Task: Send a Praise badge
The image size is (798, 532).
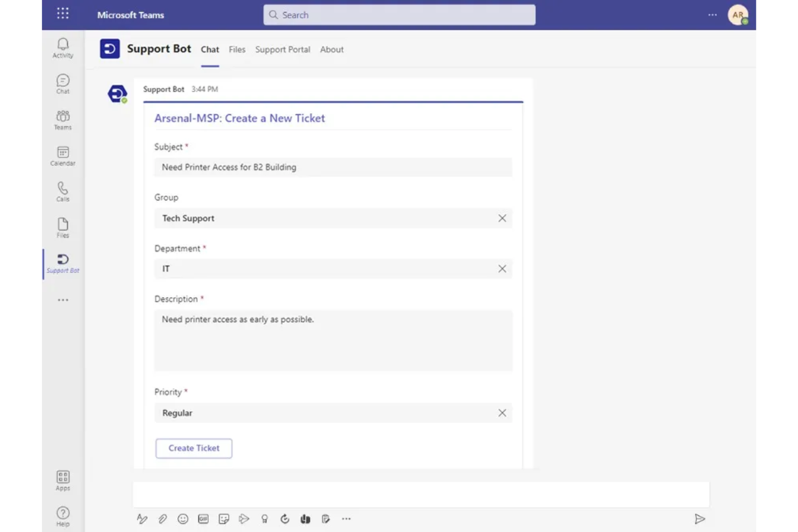Action: pos(264,519)
